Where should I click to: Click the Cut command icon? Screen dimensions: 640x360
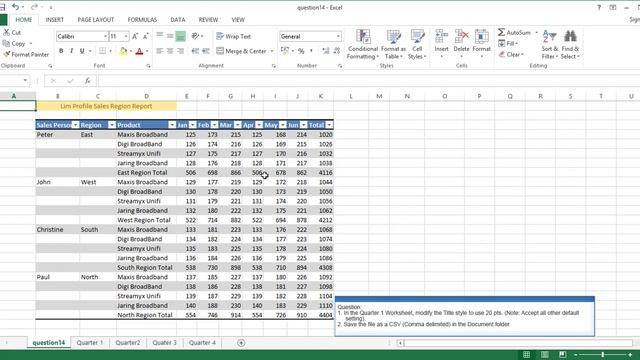[7, 32]
